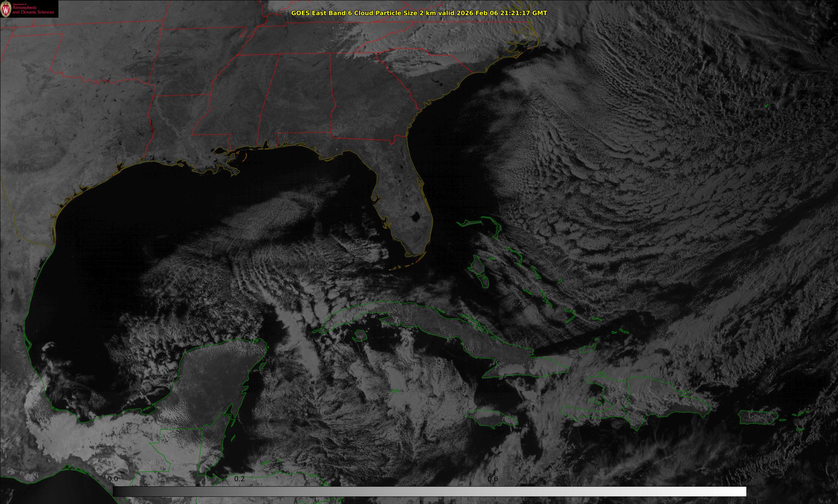This screenshot has height=504, width=838.
Task: Click the Puerto Rico island outline
Action: pos(758,417)
